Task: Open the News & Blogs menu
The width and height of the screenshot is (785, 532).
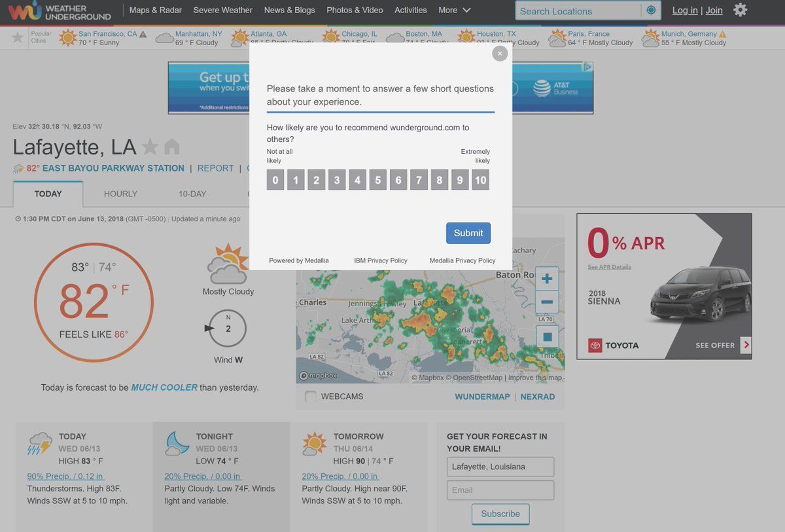Action: click(x=289, y=10)
